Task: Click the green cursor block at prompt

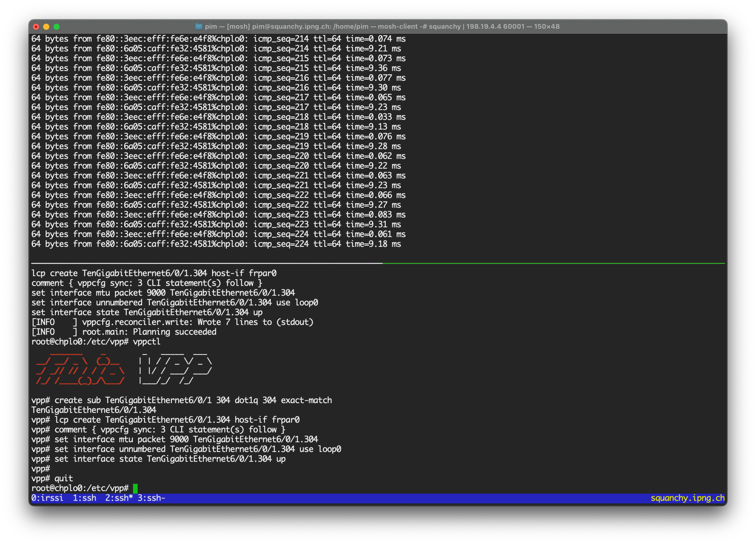Action: [x=135, y=488]
